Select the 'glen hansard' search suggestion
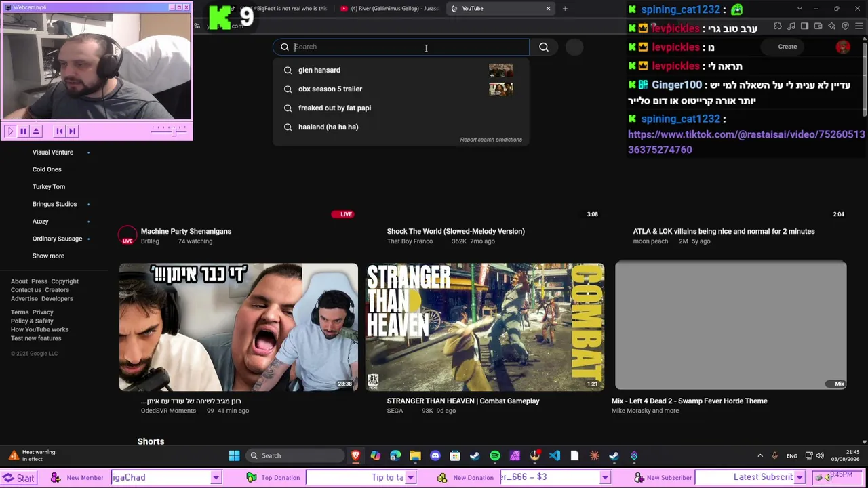This screenshot has height=488, width=868. coord(400,70)
